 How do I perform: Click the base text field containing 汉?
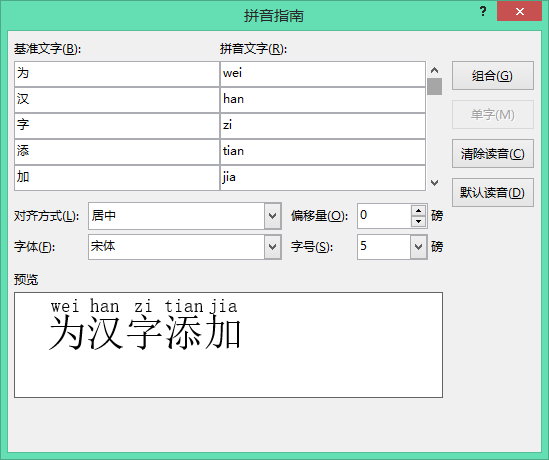coord(117,100)
